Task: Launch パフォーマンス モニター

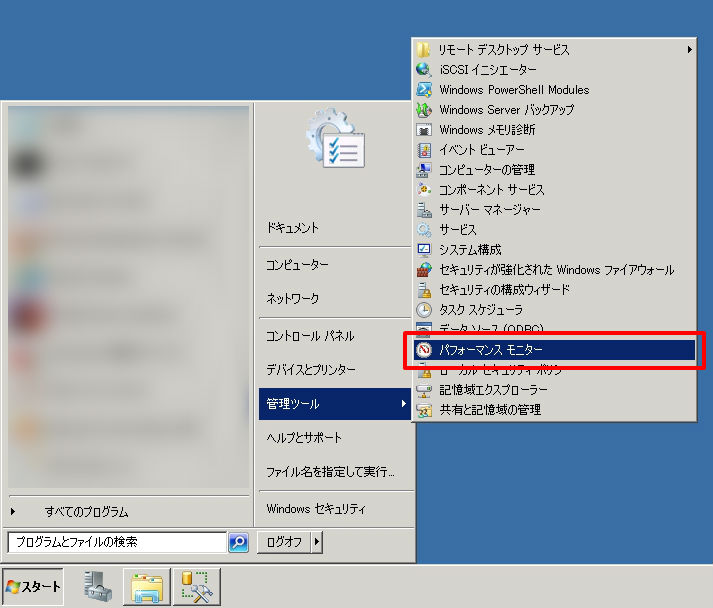Action: tap(555, 350)
